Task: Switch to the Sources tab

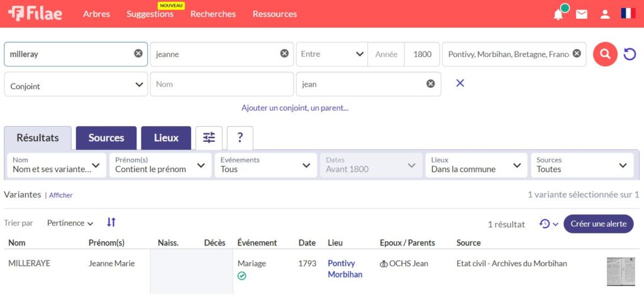Action: click(x=106, y=138)
